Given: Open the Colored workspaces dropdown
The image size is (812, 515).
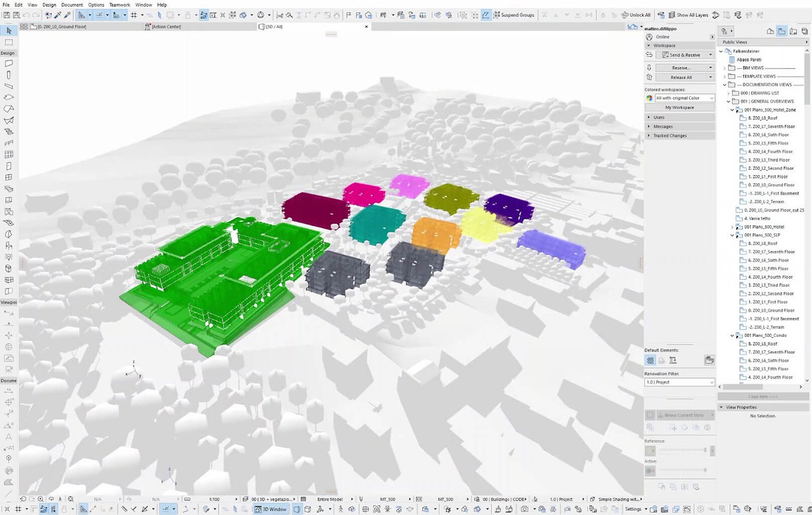Looking at the screenshot, I should pos(684,98).
